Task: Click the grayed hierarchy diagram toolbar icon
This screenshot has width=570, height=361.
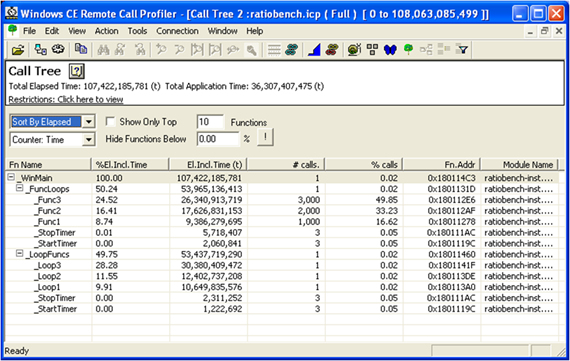Action: pyautogui.click(x=426, y=49)
